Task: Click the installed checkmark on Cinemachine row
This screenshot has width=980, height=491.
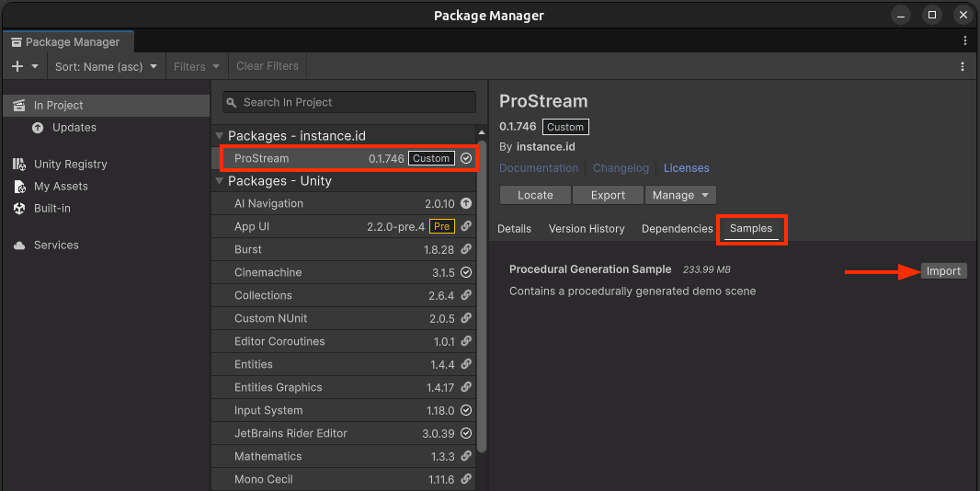Action: coord(466,272)
